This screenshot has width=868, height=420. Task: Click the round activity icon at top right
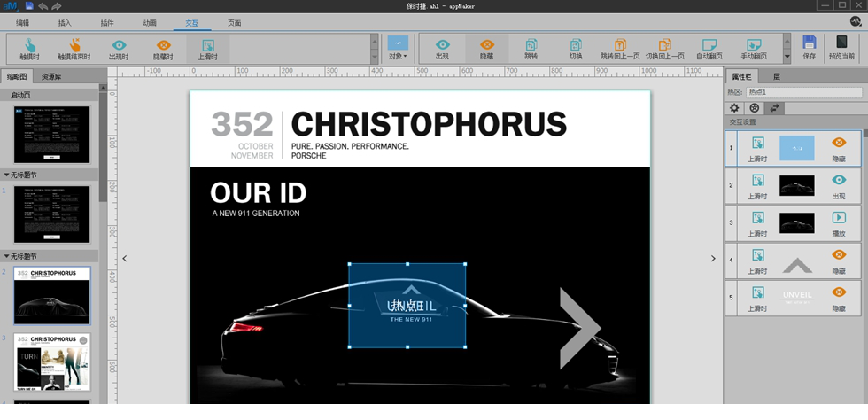pyautogui.click(x=856, y=21)
